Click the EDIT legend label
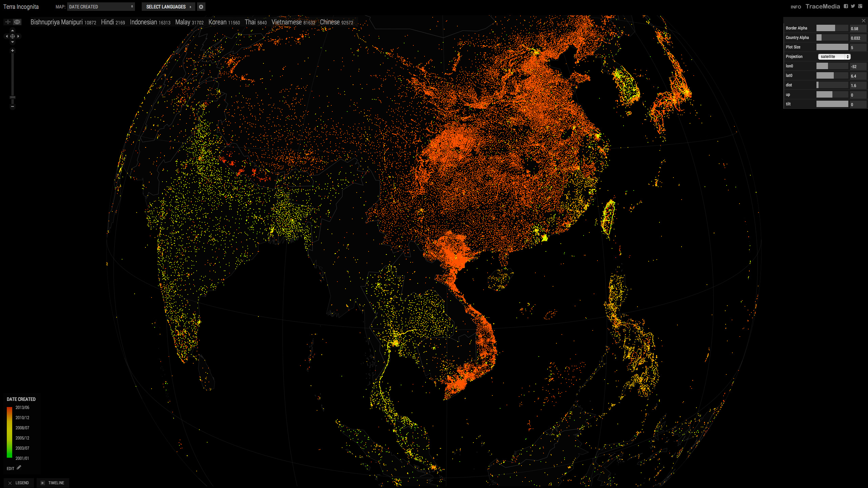868x488 pixels. [11, 469]
